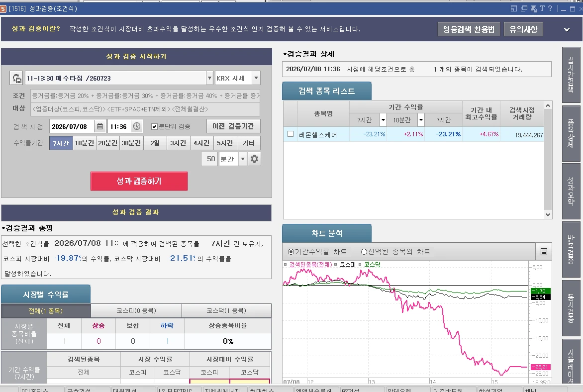Select the 20분간 period tab

(x=108, y=143)
